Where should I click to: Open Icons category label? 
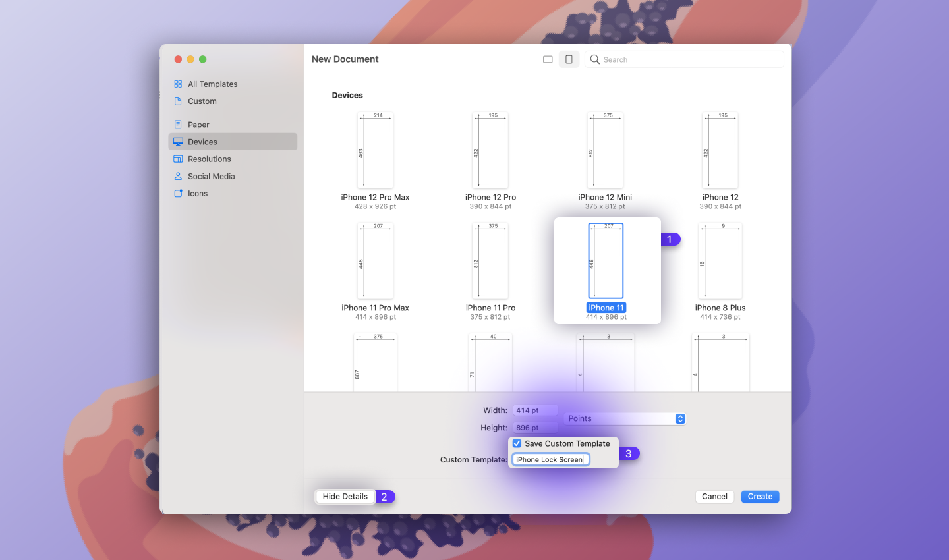[x=198, y=193]
